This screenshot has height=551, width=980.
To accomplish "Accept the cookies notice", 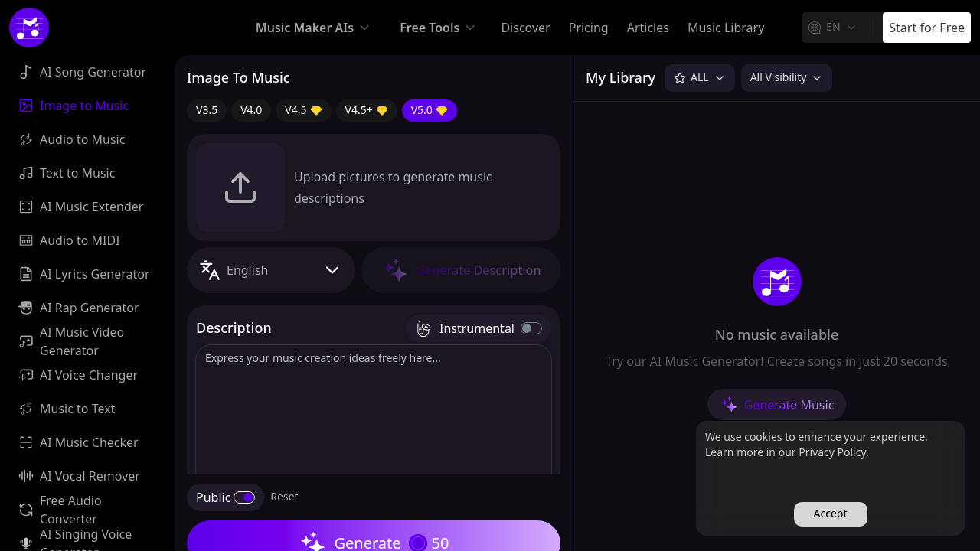I will 830,514.
